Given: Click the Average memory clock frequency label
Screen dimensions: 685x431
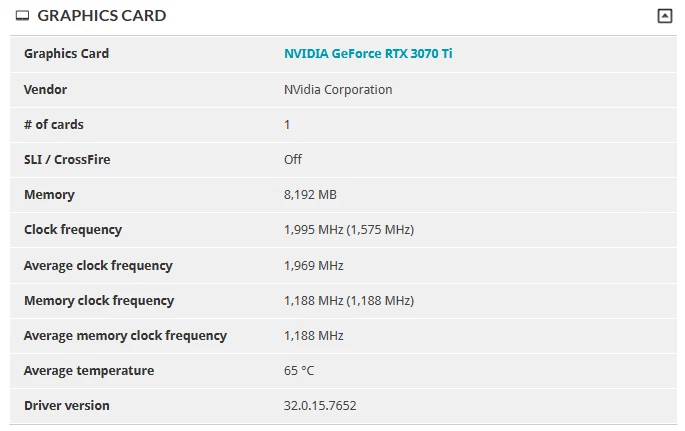Looking at the screenshot, I should [125, 335].
